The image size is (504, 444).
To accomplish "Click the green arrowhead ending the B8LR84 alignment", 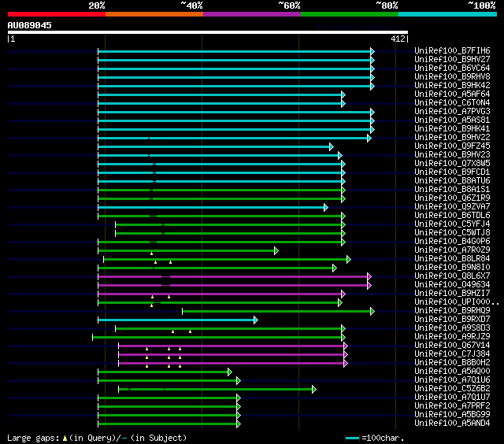I will coord(349,259).
